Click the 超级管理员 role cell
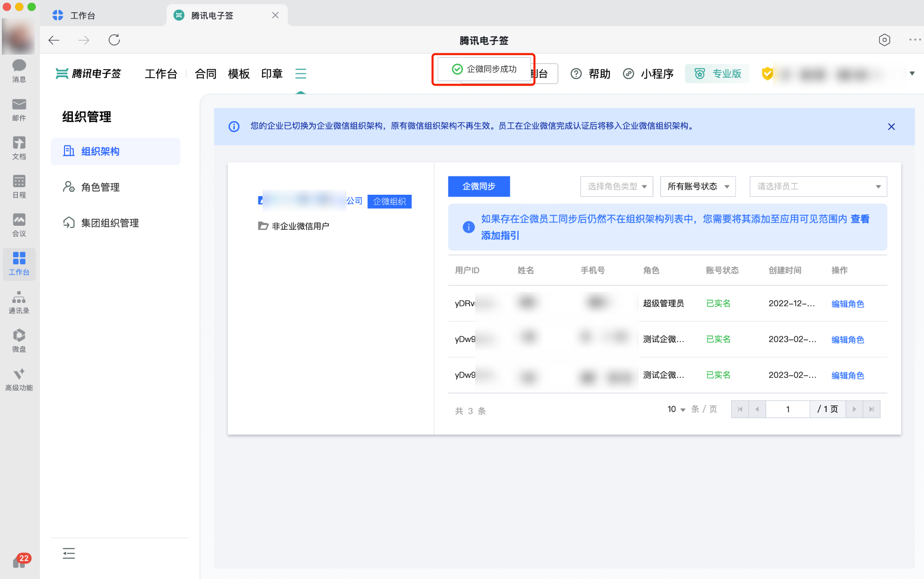924x579 pixels. point(663,303)
